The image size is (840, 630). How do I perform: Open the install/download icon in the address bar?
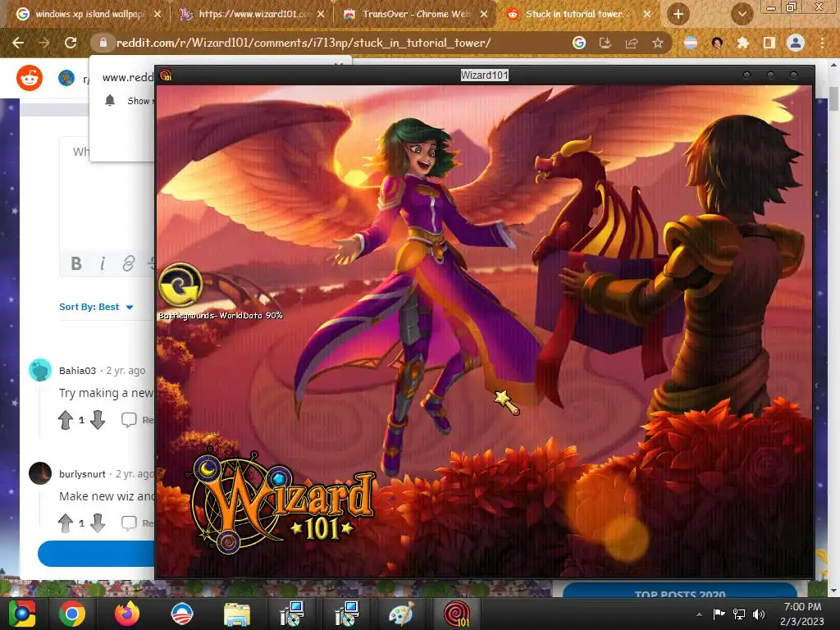click(x=605, y=43)
